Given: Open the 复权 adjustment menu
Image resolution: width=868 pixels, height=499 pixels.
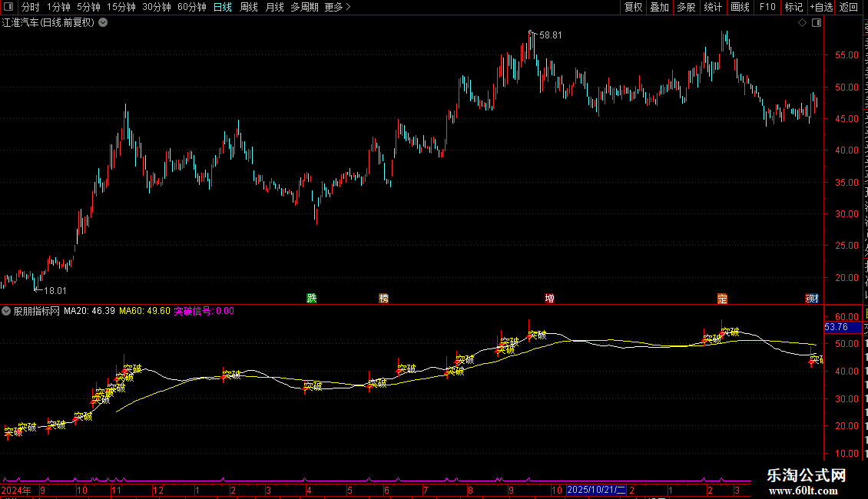Looking at the screenshot, I should pos(633,7).
